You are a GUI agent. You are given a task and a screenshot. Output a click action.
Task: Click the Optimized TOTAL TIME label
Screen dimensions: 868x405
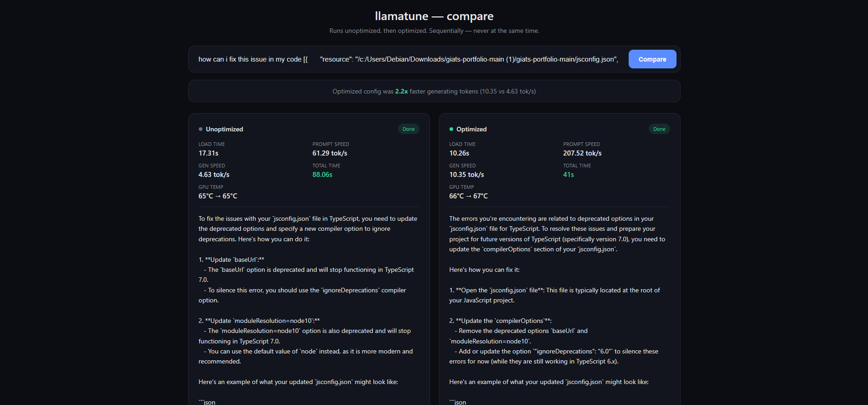[x=577, y=166]
